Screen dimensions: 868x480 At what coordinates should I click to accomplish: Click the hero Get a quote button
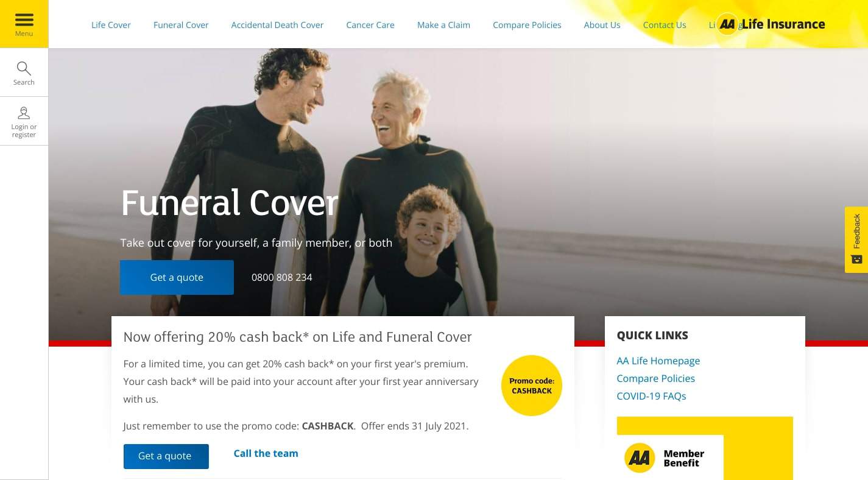[177, 277]
